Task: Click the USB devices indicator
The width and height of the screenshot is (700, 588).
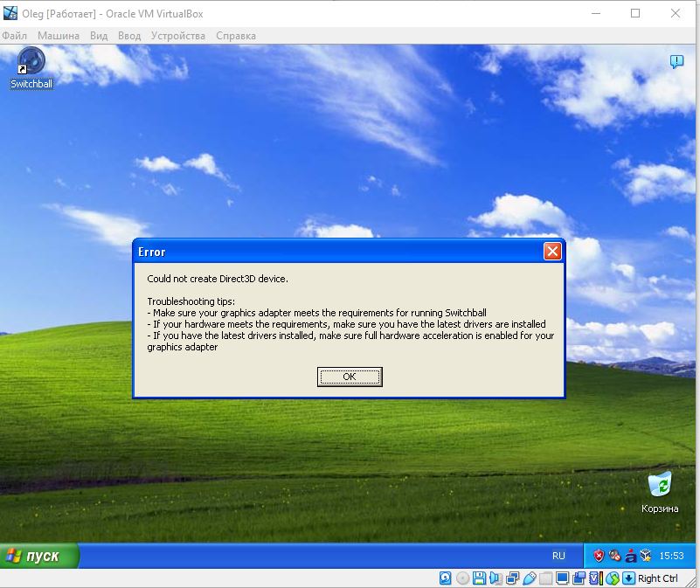Action: (x=530, y=578)
